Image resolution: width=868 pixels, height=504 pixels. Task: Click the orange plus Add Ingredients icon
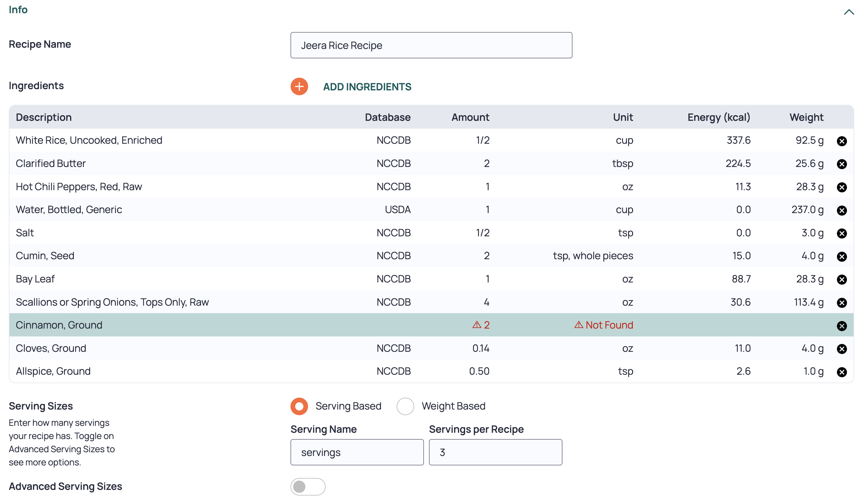(x=299, y=86)
